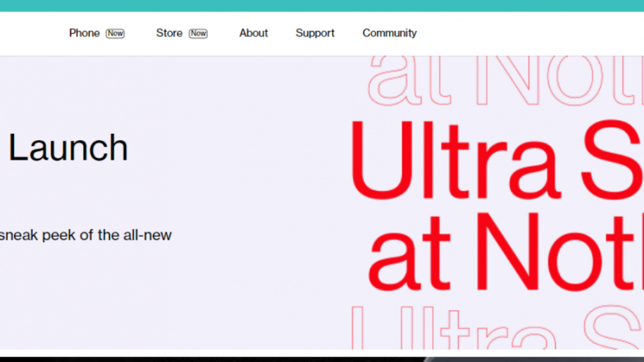Click the teal announcement bar at top

322,6
